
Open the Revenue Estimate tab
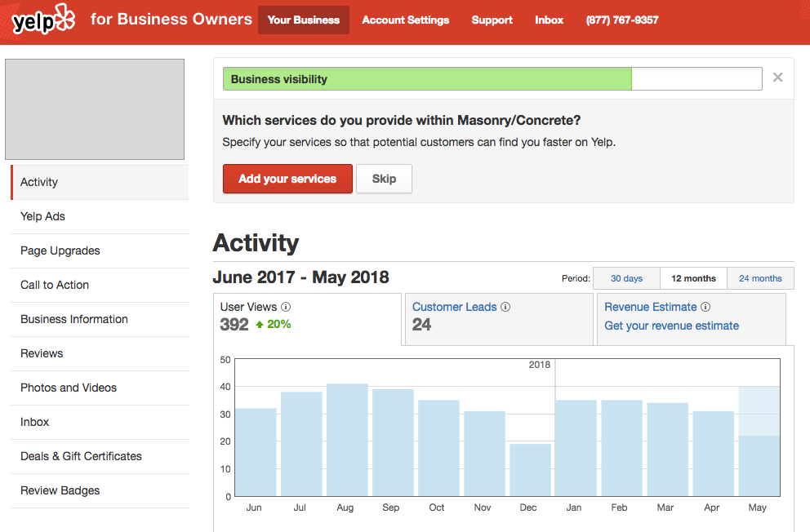click(x=691, y=319)
